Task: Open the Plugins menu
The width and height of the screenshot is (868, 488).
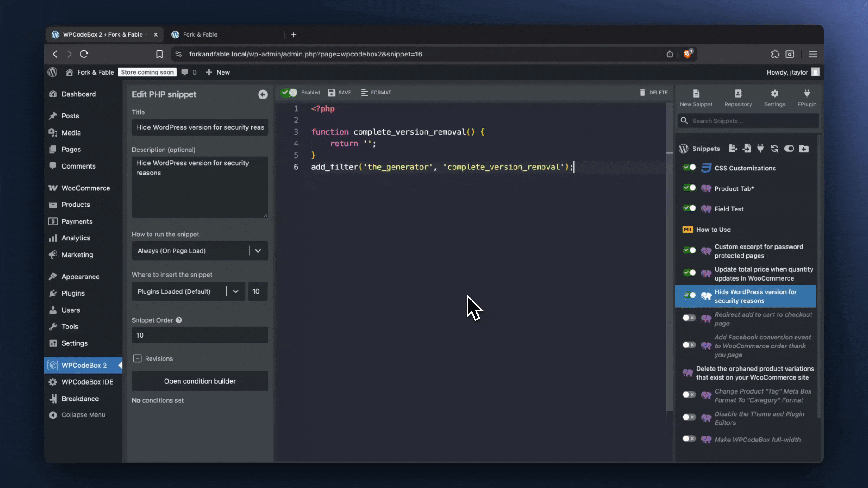Action: click(x=83, y=293)
